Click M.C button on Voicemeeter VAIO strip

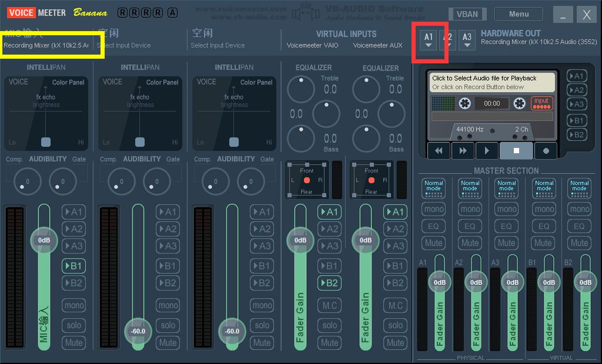(329, 305)
